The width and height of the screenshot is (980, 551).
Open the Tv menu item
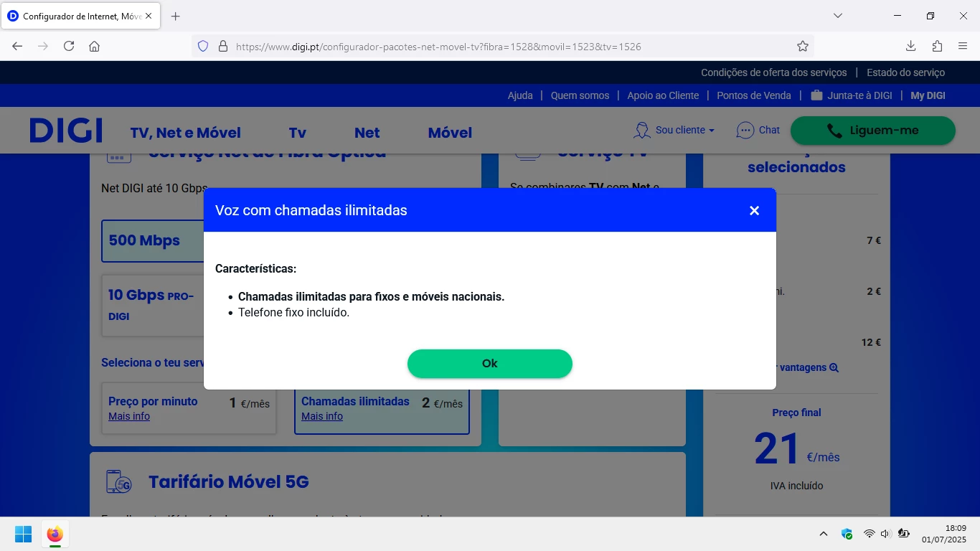tap(298, 133)
